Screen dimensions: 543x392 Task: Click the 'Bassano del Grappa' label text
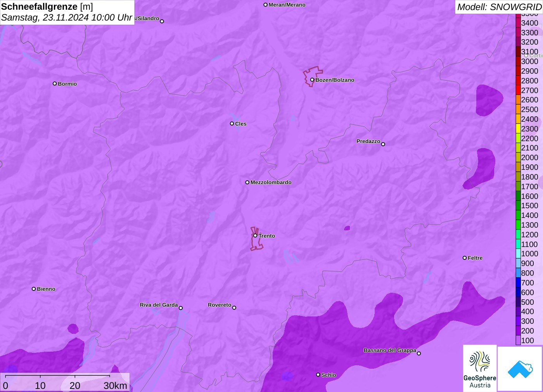click(x=390, y=350)
